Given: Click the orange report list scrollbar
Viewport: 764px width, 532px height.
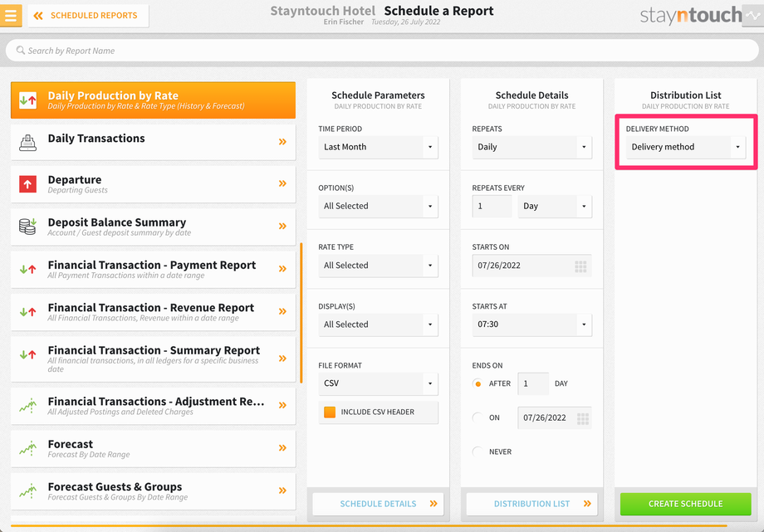Looking at the screenshot, I should pos(301,313).
